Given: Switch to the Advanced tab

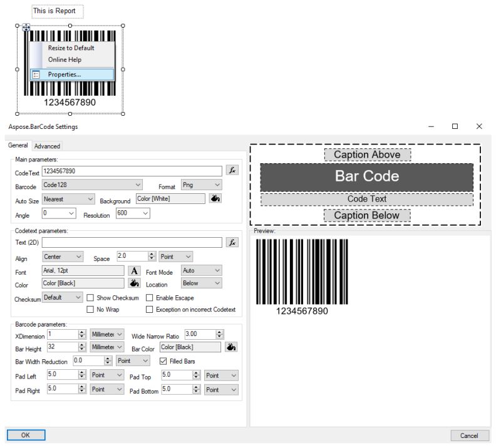Looking at the screenshot, I should [x=48, y=146].
